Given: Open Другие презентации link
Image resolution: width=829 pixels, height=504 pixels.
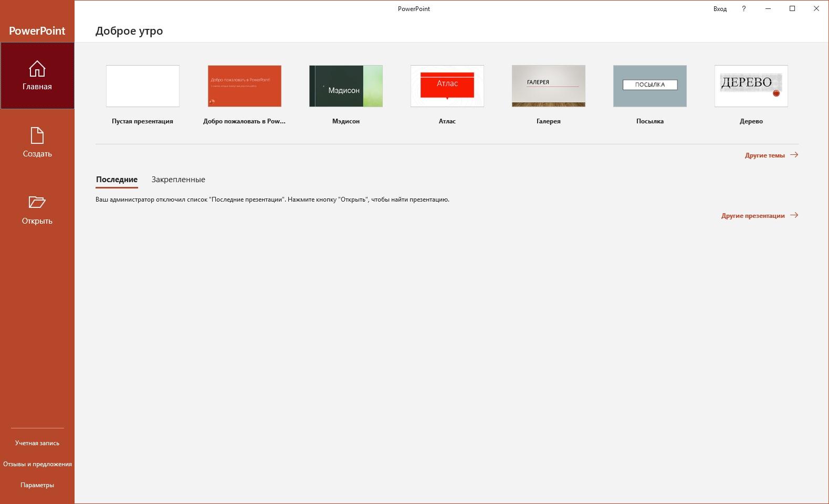Looking at the screenshot, I should coord(752,216).
